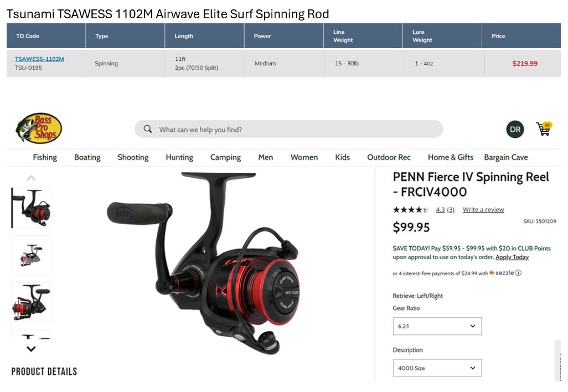Click the TSAWESS-1102M product link
Image resolution: width=568 pixels, height=392 pixels.
click(x=39, y=59)
